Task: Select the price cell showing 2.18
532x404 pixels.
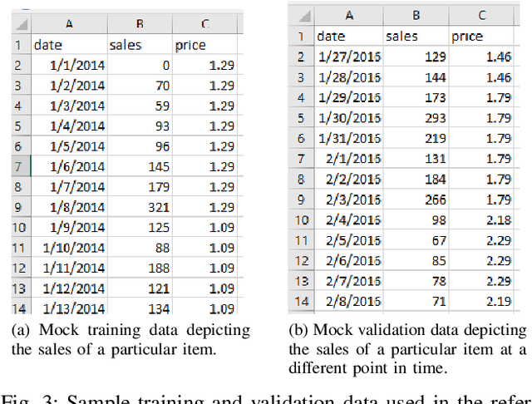Action: [480, 219]
